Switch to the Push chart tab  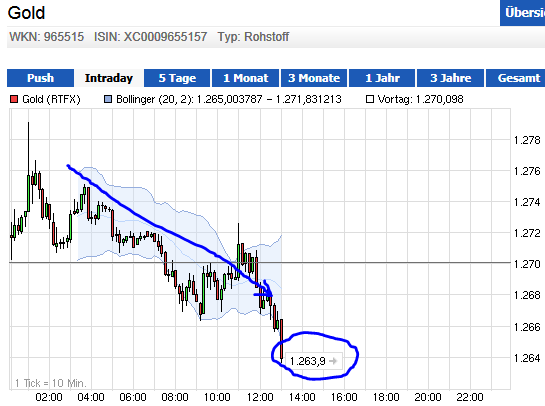(x=40, y=78)
